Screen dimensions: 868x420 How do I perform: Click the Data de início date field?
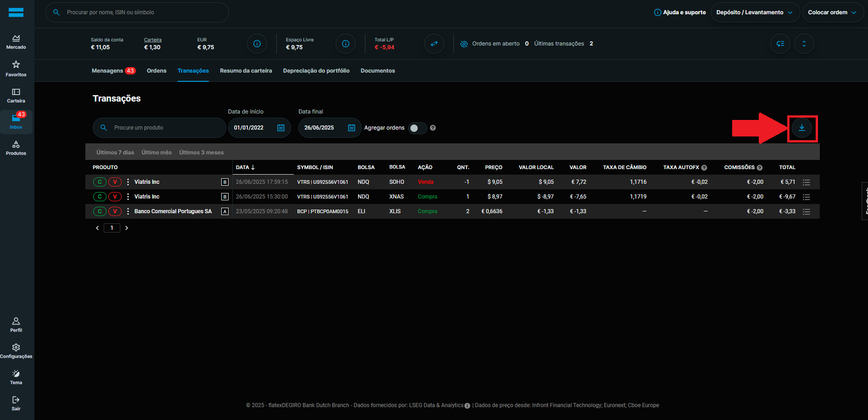259,128
